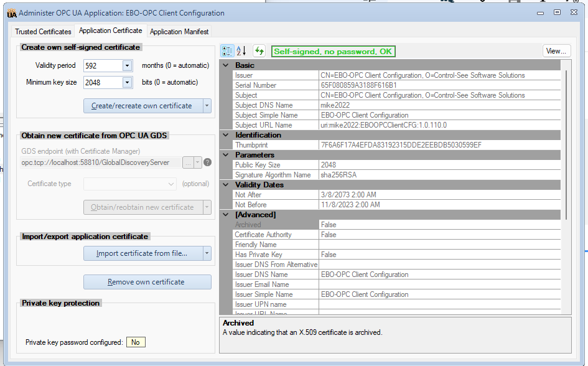Viewport: 588px width, 366px height.
Task: Open the Obtain/reobtain certificate split arrow
Action: coord(207,207)
